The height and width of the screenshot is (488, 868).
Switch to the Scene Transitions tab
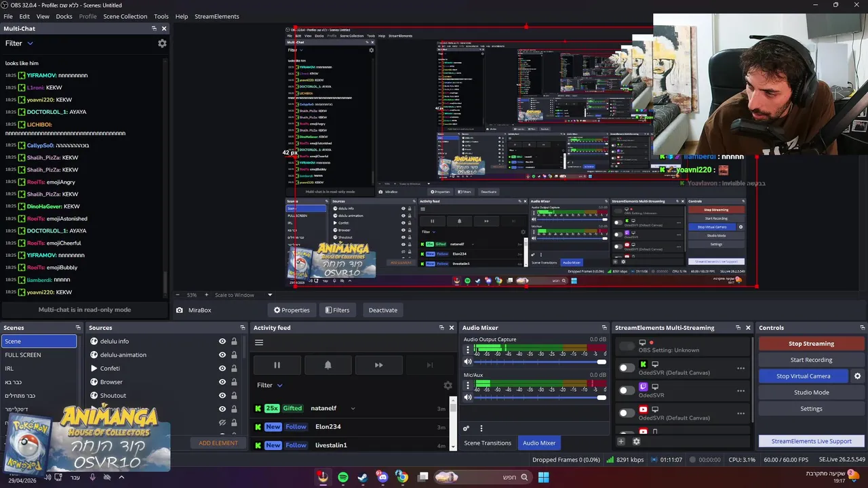pyautogui.click(x=488, y=443)
